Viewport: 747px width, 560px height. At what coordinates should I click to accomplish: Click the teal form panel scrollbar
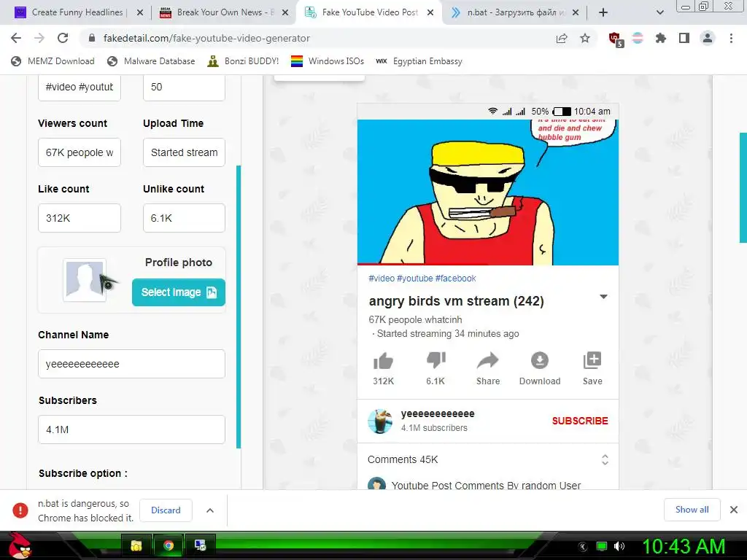click(x=239, y=307)
